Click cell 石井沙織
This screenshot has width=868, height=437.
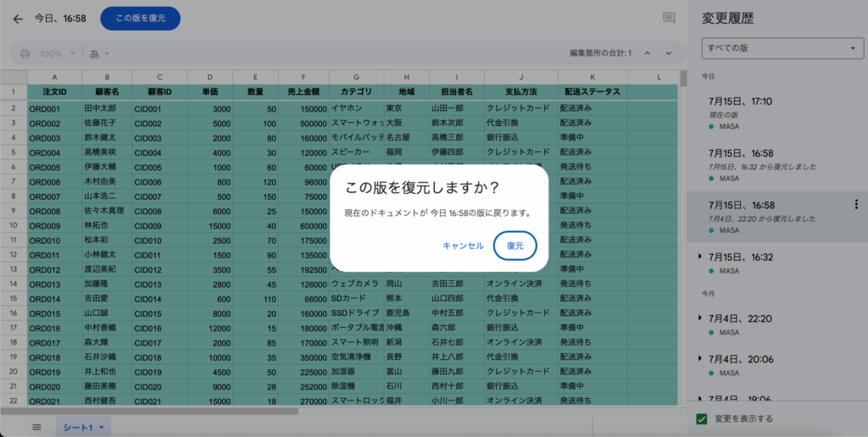pyautogui.click(x=107, y=357)
